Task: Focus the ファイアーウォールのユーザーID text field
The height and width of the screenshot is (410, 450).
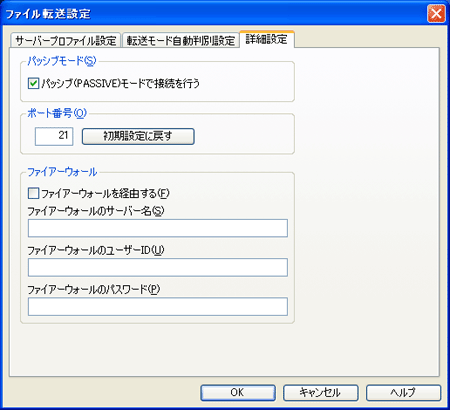Action: click(x=158, y=267)
